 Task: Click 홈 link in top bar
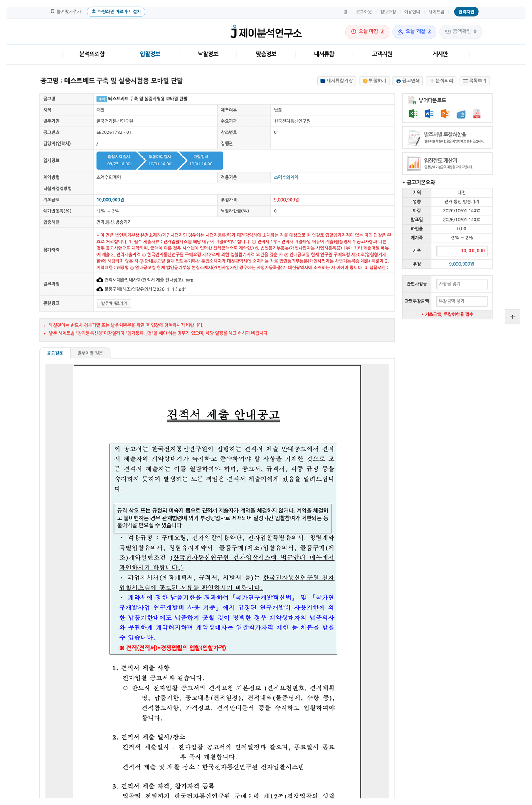pos(345,12)
